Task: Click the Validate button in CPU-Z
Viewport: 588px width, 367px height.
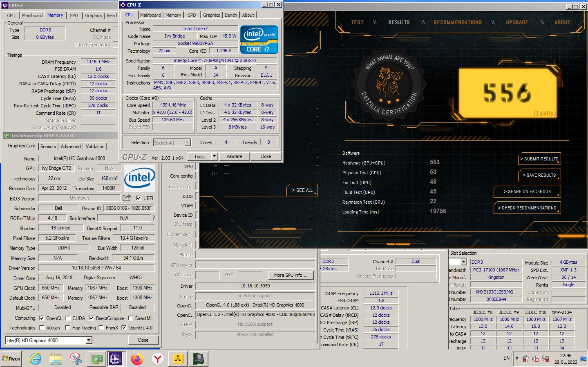Action: [x=234, y=156]
